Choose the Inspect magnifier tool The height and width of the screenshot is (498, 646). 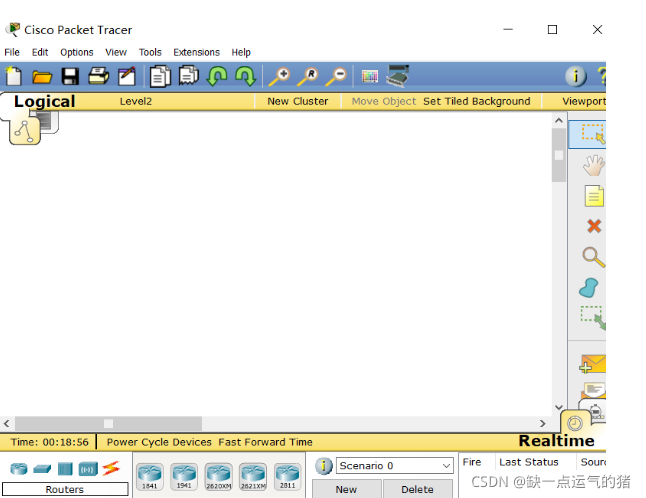(593, 257)
